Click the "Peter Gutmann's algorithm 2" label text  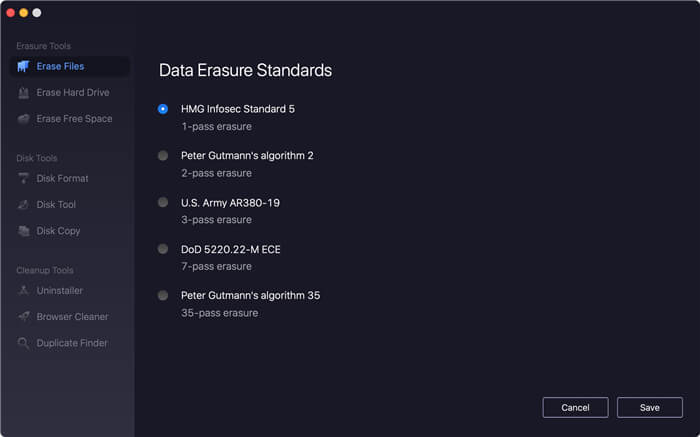pos(247,156)
